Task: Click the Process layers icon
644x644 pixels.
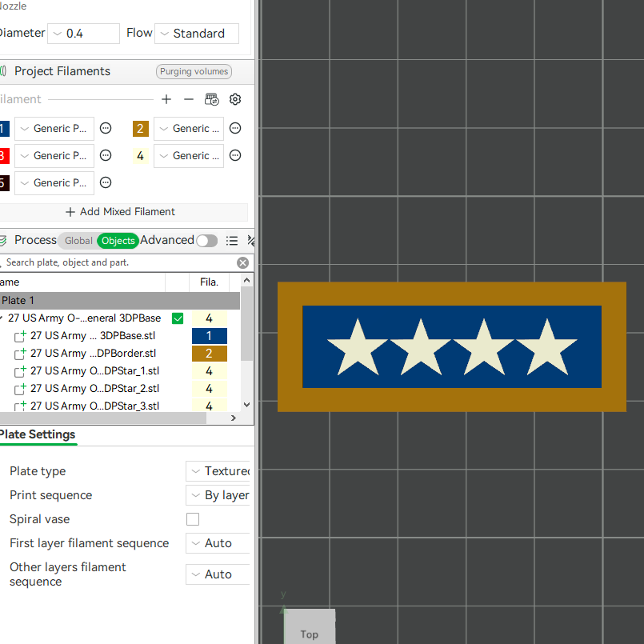Action: [2, 241]
